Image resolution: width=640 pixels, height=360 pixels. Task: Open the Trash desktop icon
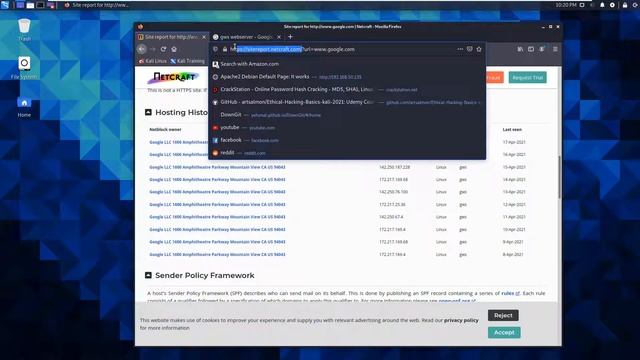point(24,30)
